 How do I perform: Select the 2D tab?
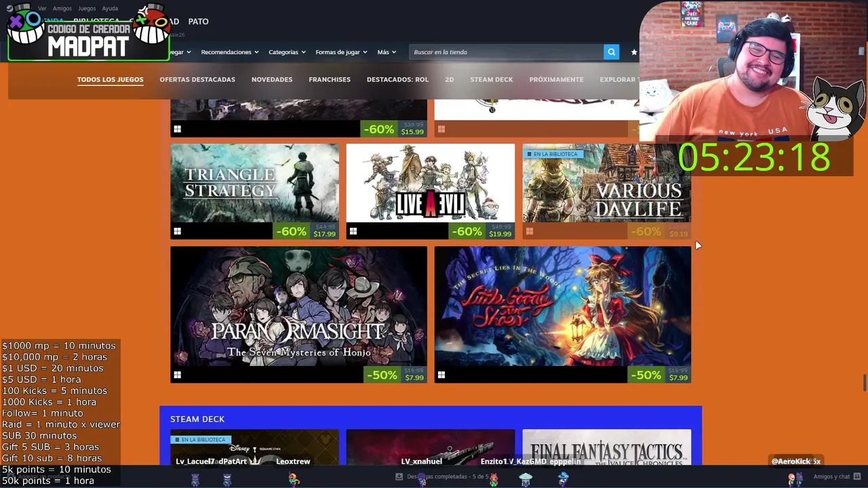point(449,79)
